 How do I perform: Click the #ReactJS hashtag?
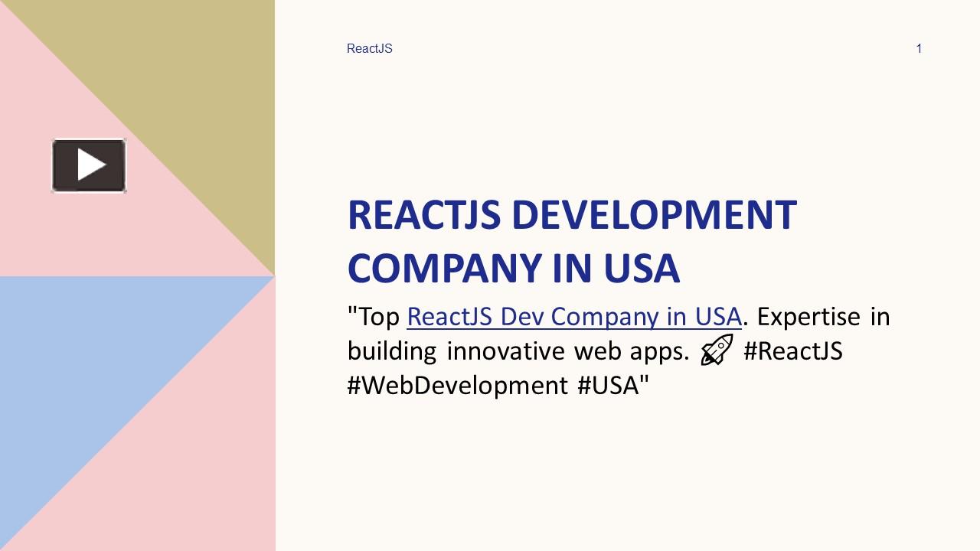(x=792, y=351)
